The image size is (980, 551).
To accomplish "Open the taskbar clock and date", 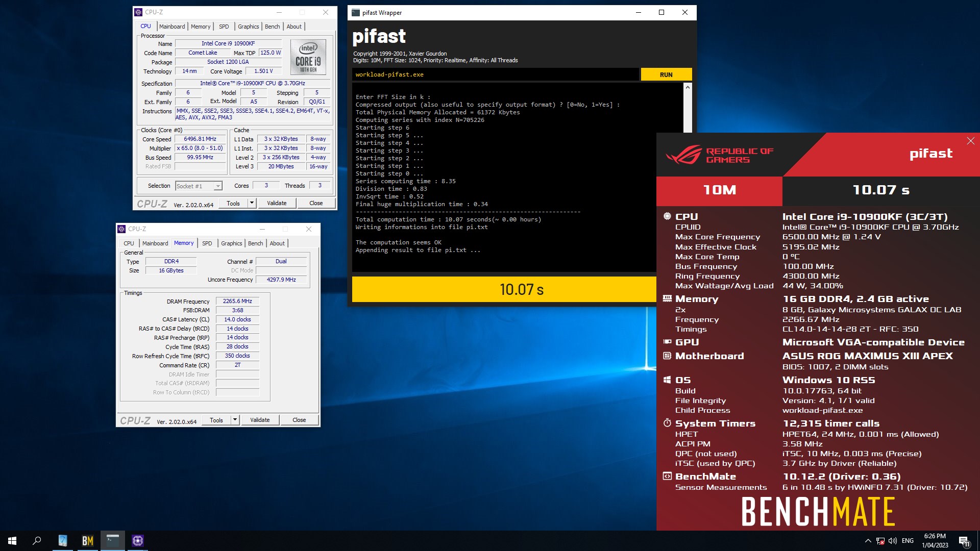I will pos(935,541).
